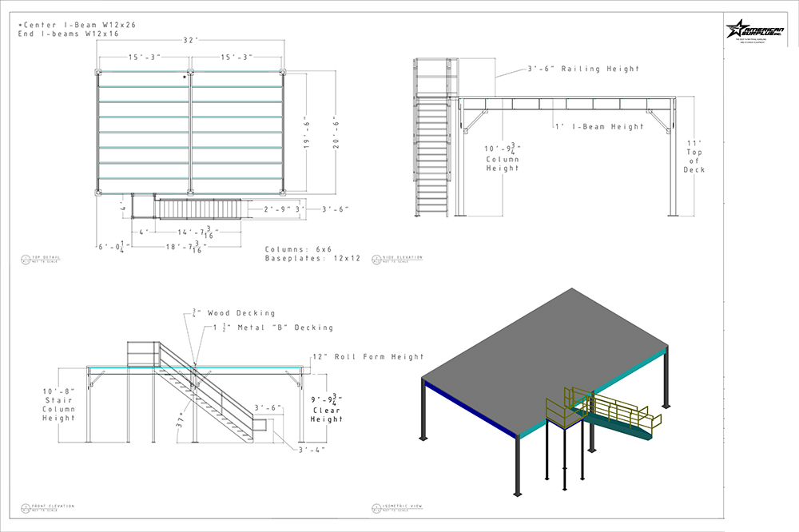Viewport: 799px width, 532px height.
Task: Click the asterisk marker on the center beam
Action: point(185,77)
